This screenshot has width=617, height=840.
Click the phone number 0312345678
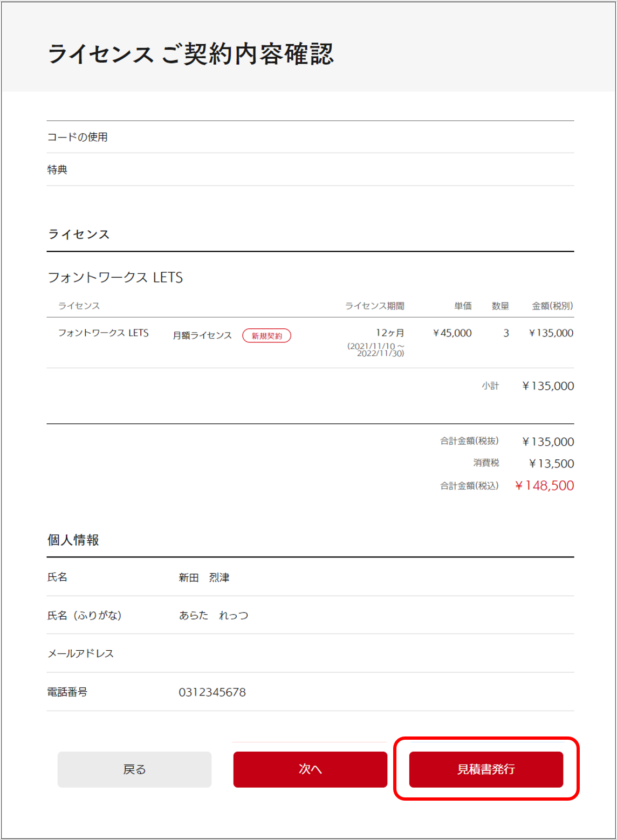212,692
